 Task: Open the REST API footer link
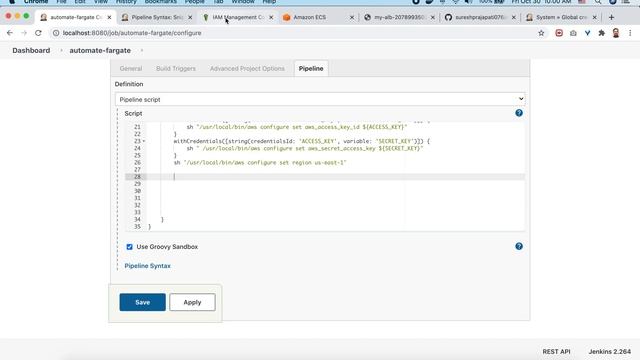[556, 351]
